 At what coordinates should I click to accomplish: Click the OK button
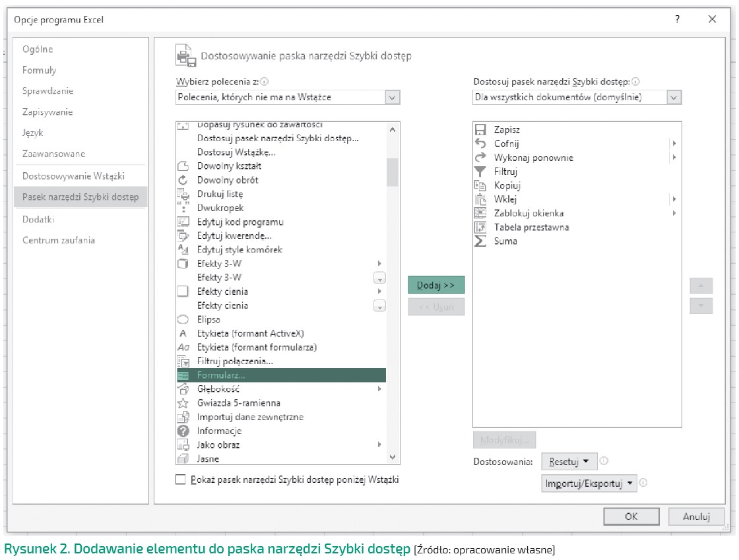click(x=631, y=516)
